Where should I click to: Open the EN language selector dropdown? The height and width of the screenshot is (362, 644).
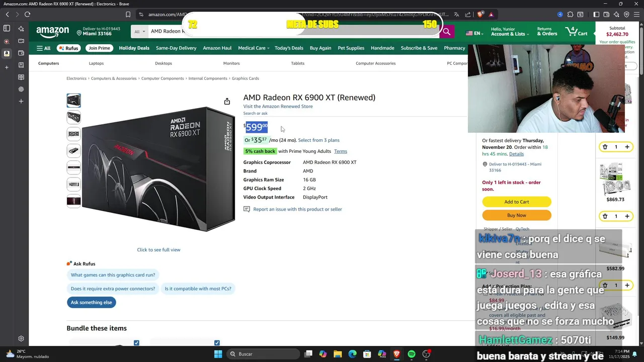pos(474,33)
